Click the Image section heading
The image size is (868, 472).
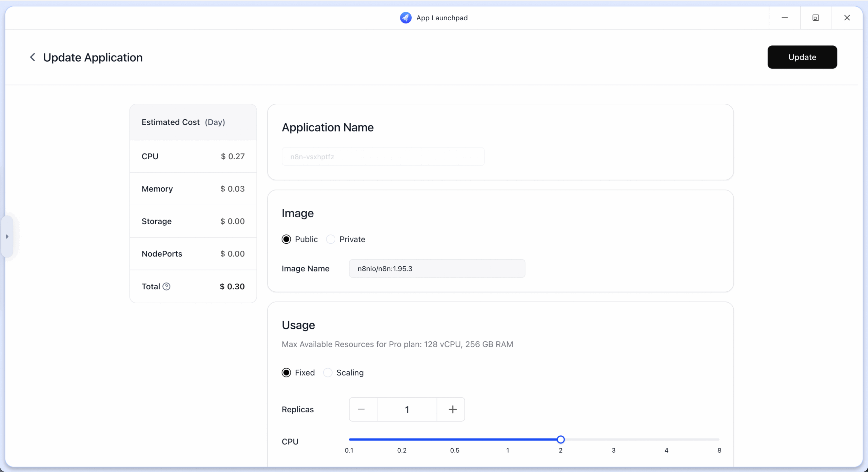pyautogui.click(x=298, y=213)
